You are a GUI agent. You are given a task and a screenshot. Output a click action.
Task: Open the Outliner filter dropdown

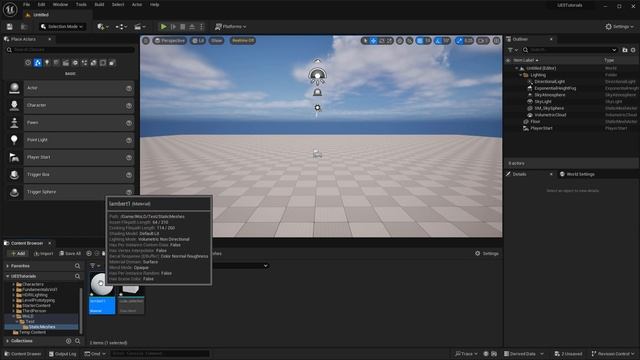coord(513,50)
